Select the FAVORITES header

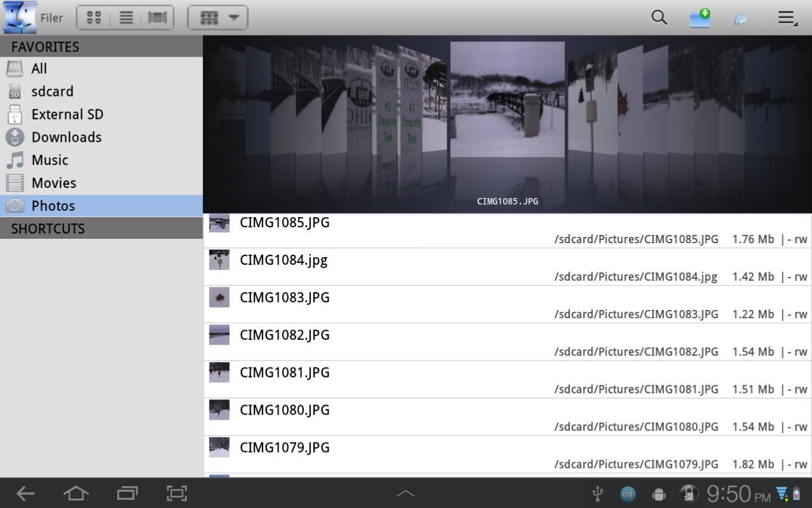[x=44, y=46]
